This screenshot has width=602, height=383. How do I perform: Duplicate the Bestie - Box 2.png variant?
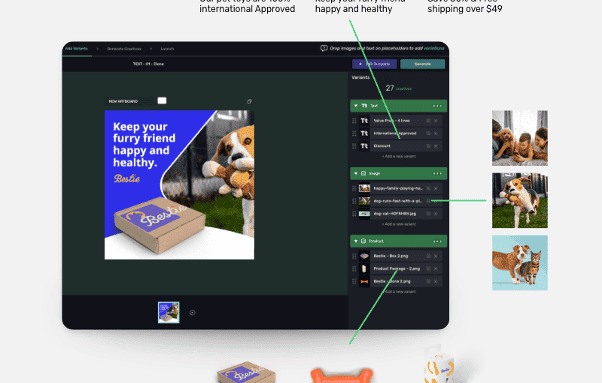(x=428, y=256)
